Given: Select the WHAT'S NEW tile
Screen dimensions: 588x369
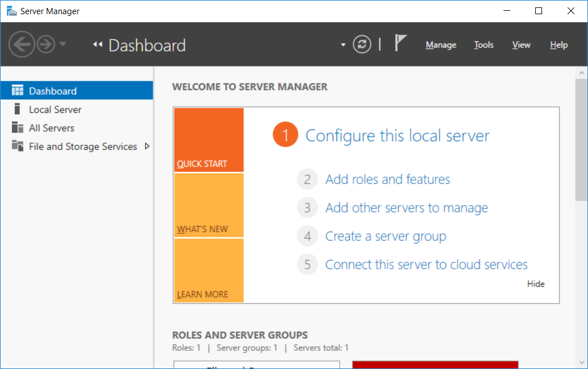Looking at the screenshot, I should pyautogui.click(x=209, y=206).
